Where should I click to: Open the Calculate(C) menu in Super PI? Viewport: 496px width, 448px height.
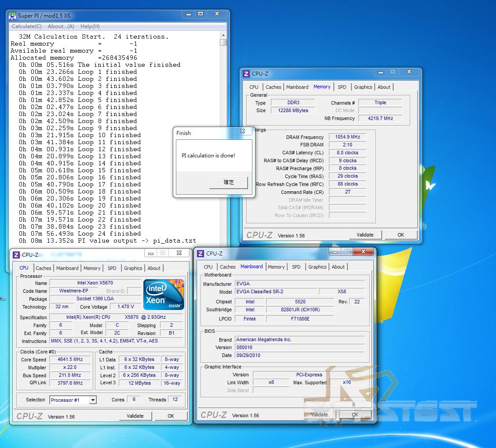click(x=26, y=26)
